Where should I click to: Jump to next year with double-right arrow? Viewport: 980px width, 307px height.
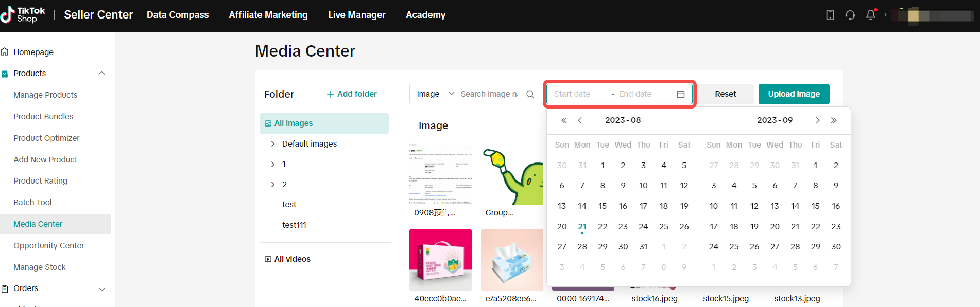(x=834, y=120)
